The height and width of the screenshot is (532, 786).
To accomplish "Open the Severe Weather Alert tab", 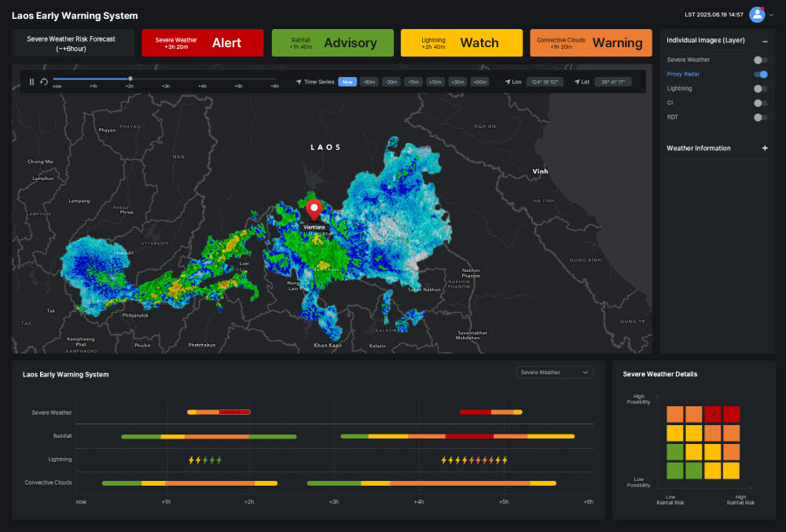I will (x=202, y=43).
